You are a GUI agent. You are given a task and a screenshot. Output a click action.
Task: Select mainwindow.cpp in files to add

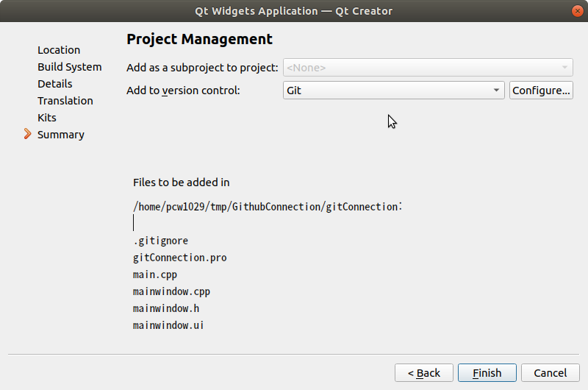171,291
